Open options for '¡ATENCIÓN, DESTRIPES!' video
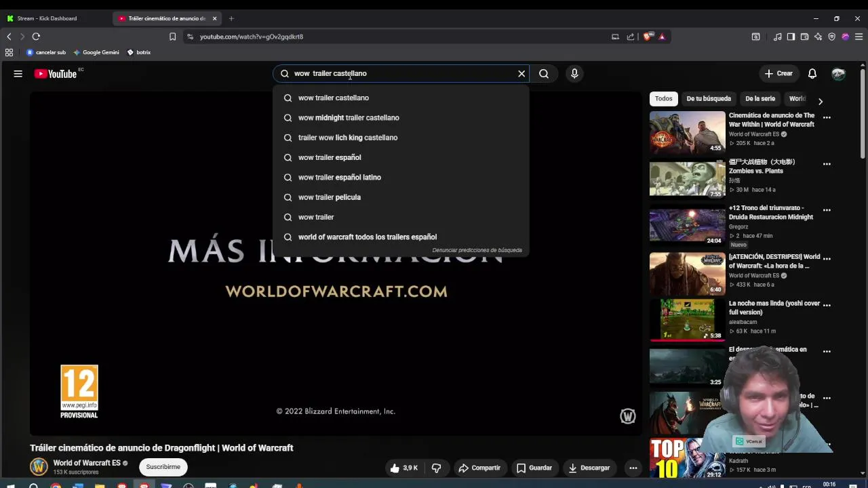868x488 pixels. pyautogui.click(x=827, y=258)
